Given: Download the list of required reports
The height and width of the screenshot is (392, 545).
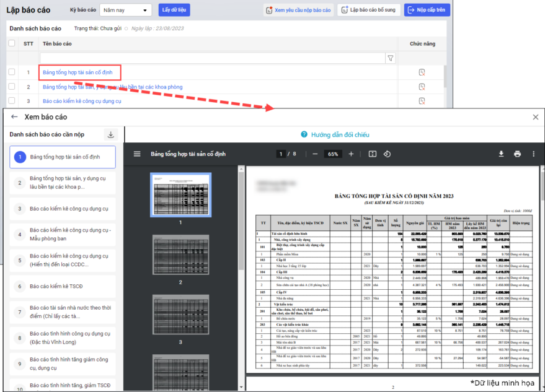Looking at the screenshot, I should coord(111,134).
